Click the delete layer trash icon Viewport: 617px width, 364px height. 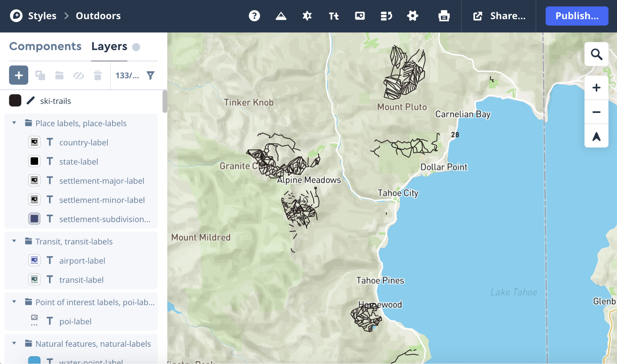98,75
